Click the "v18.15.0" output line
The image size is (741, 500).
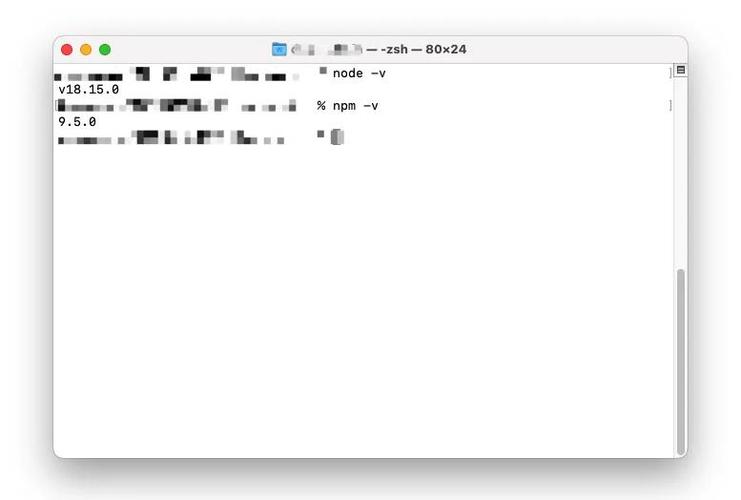pyautogui.click(x=88, y=89)
